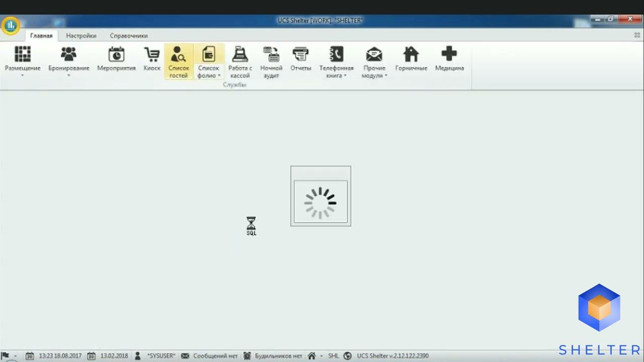Click the ribbon collapse icon at far right of tabs
Screen dimensions: 644x362
click(x=637, y=35)
